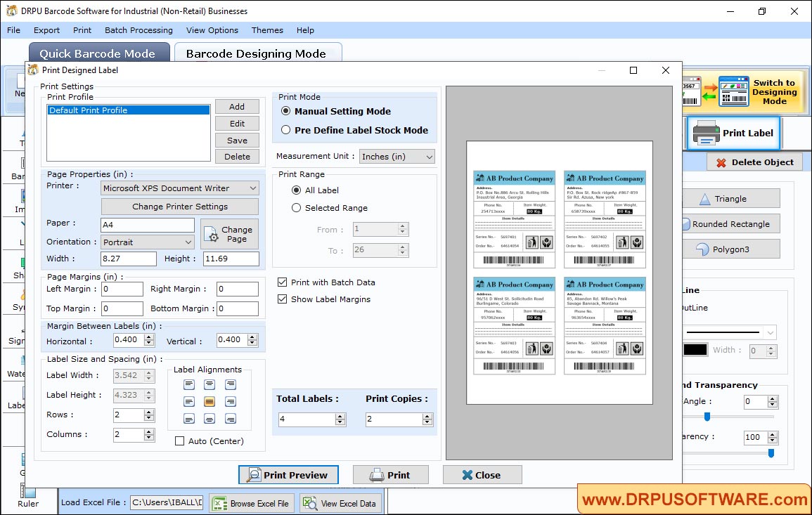This screenshot has width=812, height=515.
Task: Select Default Print Profile list entry
Action: 129,110
